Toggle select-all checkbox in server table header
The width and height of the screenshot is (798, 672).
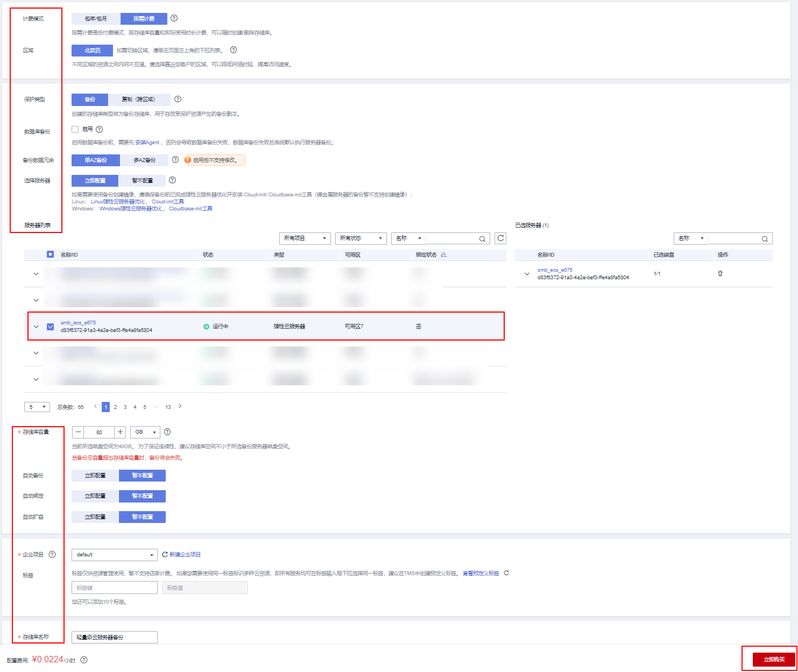pos(51,254)
